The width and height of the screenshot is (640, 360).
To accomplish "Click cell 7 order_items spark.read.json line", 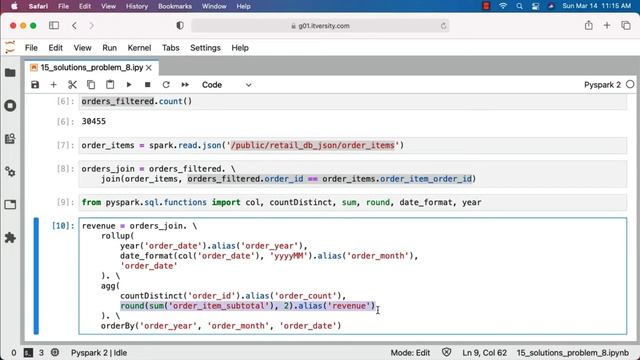I will click(x=242, y=145).
